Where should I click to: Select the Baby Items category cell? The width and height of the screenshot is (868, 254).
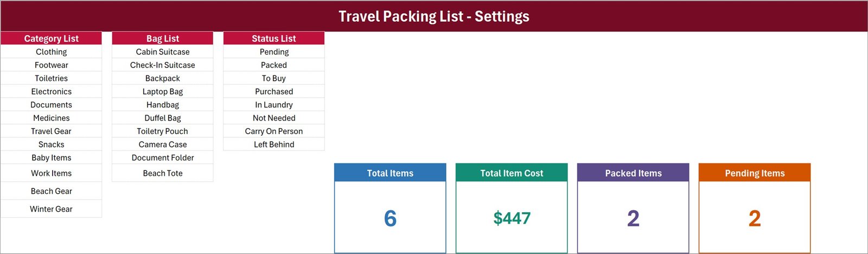click(x=51, y=157)
